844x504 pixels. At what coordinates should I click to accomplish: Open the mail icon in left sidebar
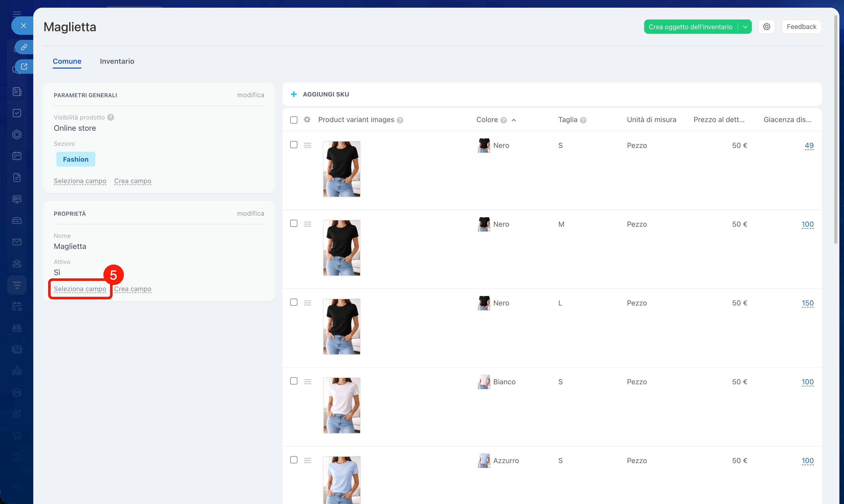(x=17, y=242)
